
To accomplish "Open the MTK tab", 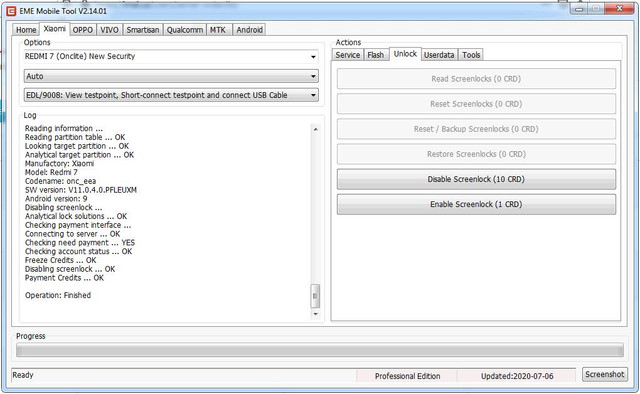I will (x=218, y=30).
